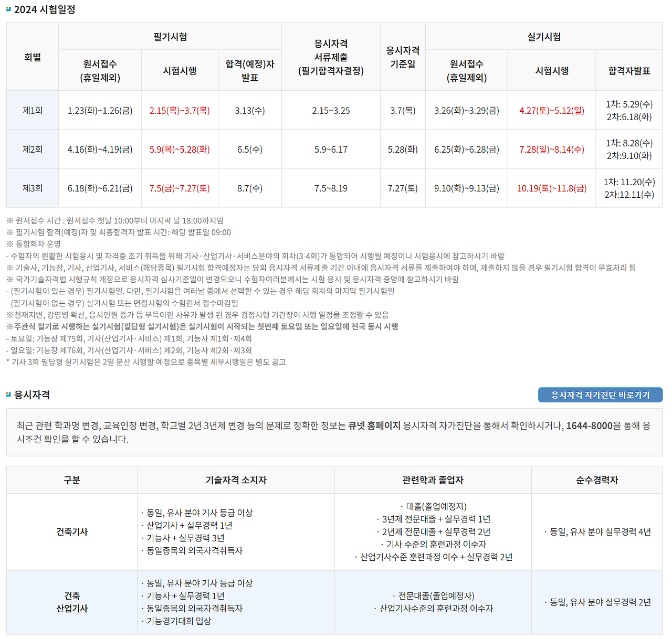This screenshot has width=672, height=639.
Task: Click cell 1.23(화)~1.26(금)
Action: click(100, 110)
